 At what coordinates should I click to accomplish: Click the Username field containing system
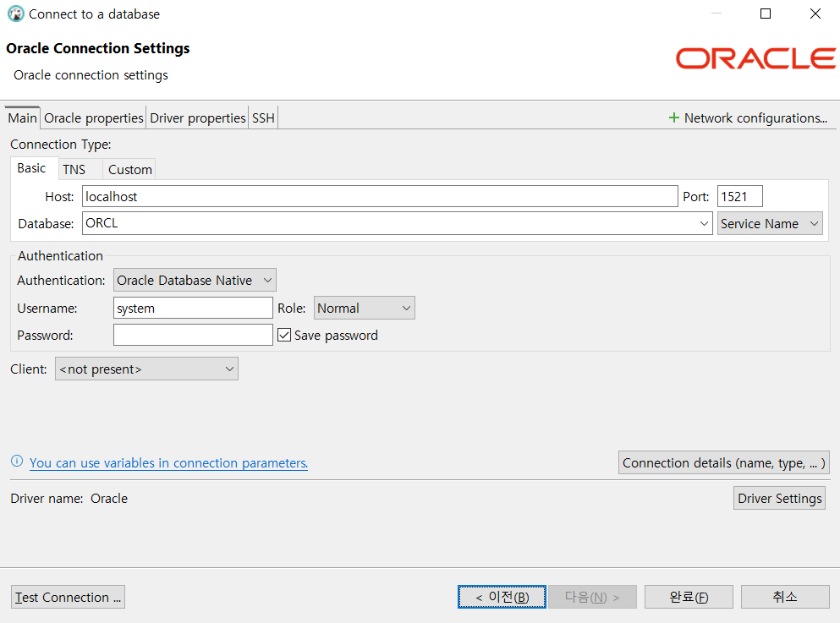point(194,308)
